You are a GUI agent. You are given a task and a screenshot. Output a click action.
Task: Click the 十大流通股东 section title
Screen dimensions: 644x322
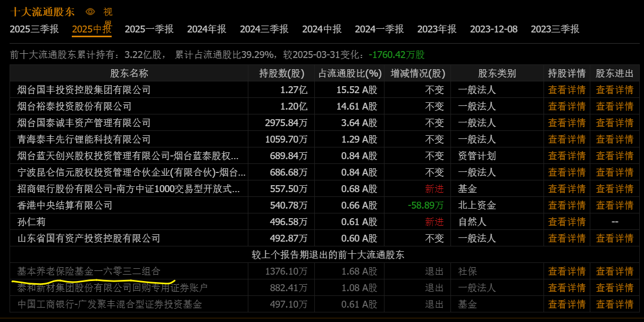43,12
